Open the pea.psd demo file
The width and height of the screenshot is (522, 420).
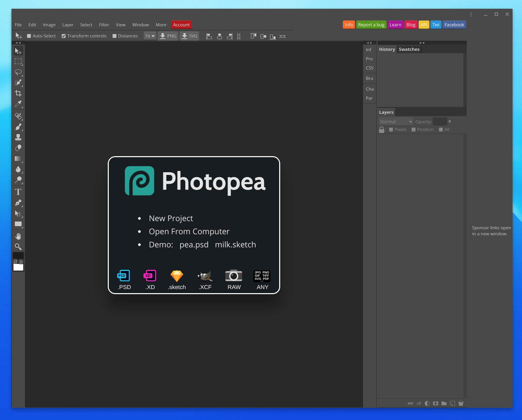[x=194, y=245]
